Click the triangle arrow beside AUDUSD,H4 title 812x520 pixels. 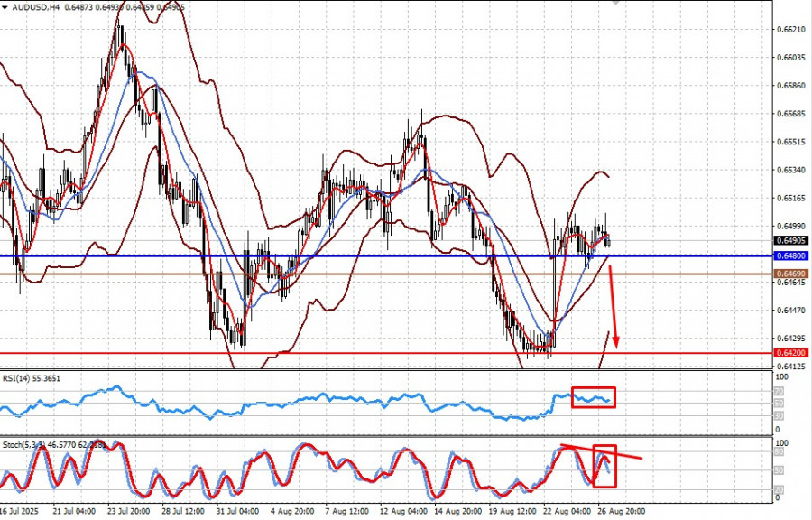5,7
